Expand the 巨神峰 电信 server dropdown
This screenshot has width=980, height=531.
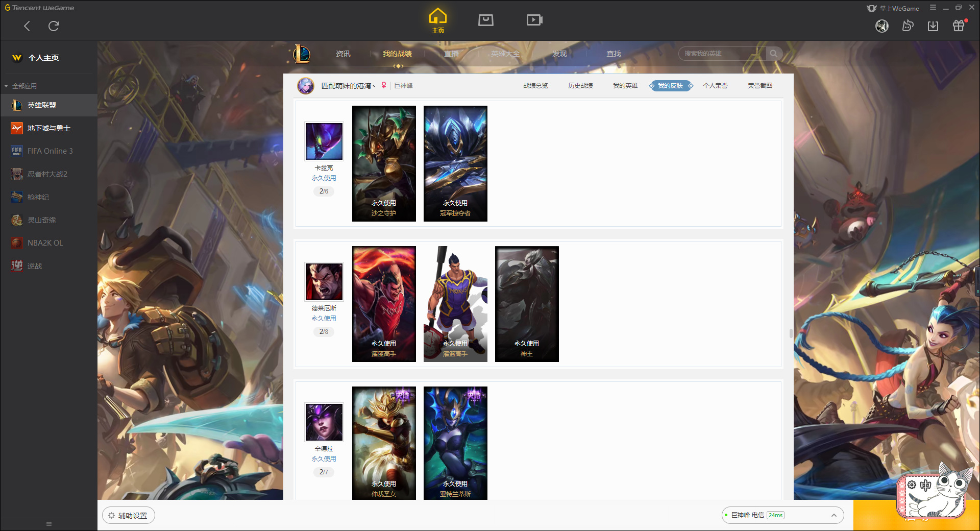click(782, 515)
